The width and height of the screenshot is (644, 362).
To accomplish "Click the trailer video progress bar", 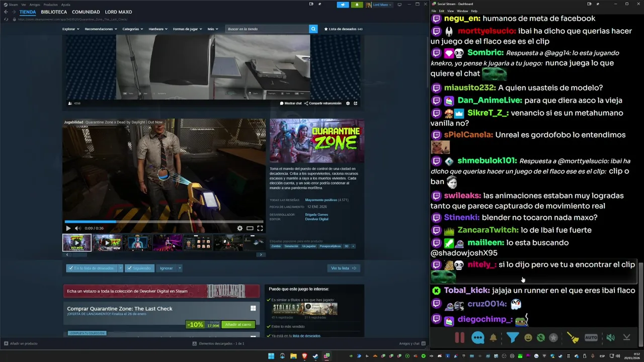I will tap(164, 222).
